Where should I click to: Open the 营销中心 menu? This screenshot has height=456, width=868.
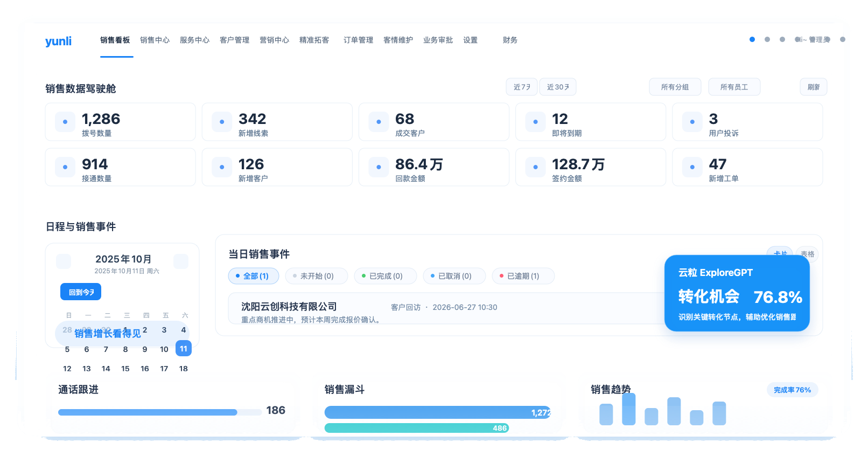tap(275, 40)
